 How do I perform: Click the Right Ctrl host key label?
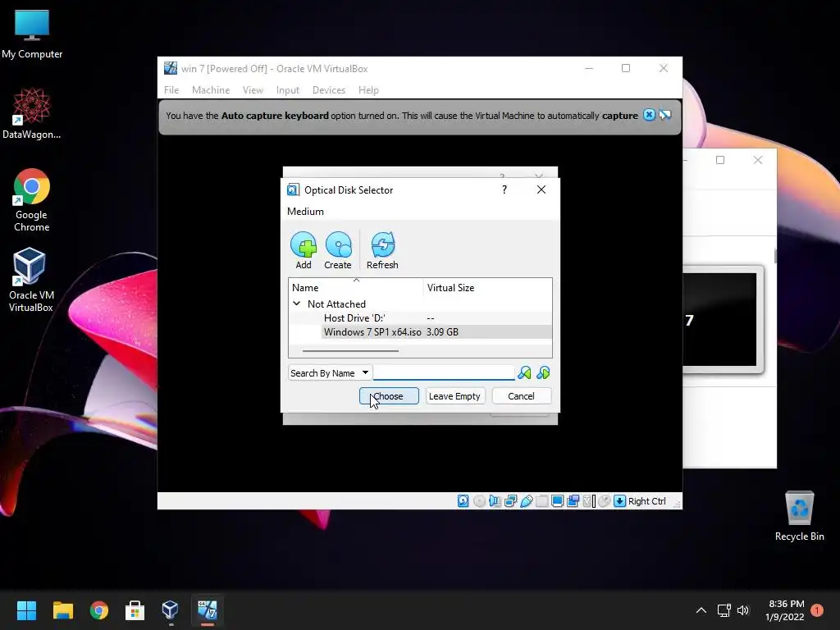[x=647, y=501]
